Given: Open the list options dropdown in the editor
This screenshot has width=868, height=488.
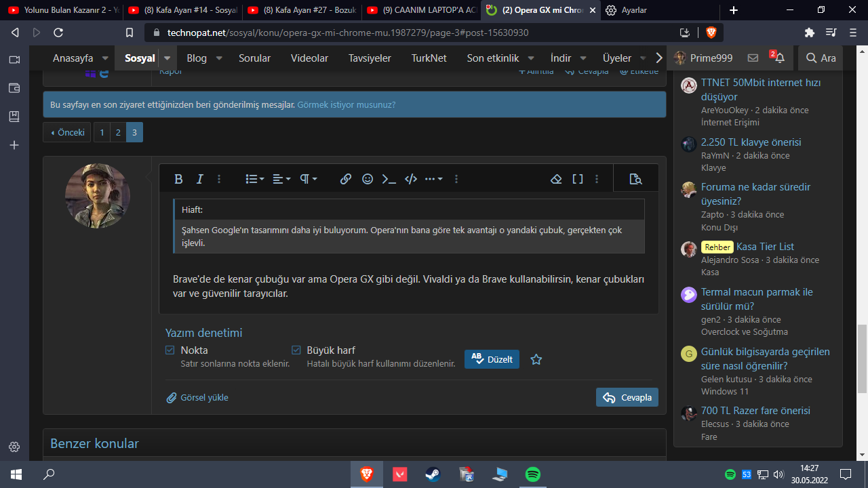Looking at the screenshot, I should (x=255, y=179).
